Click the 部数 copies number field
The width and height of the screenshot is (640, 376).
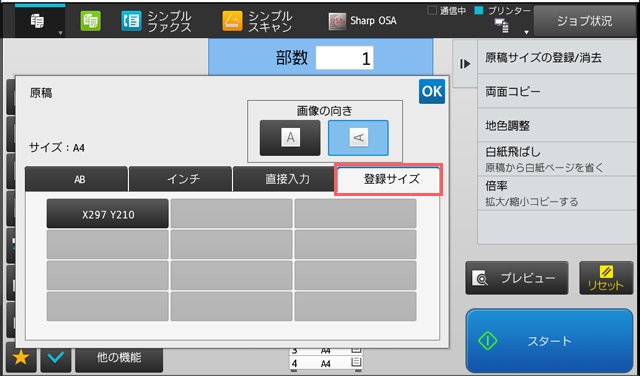344,58
